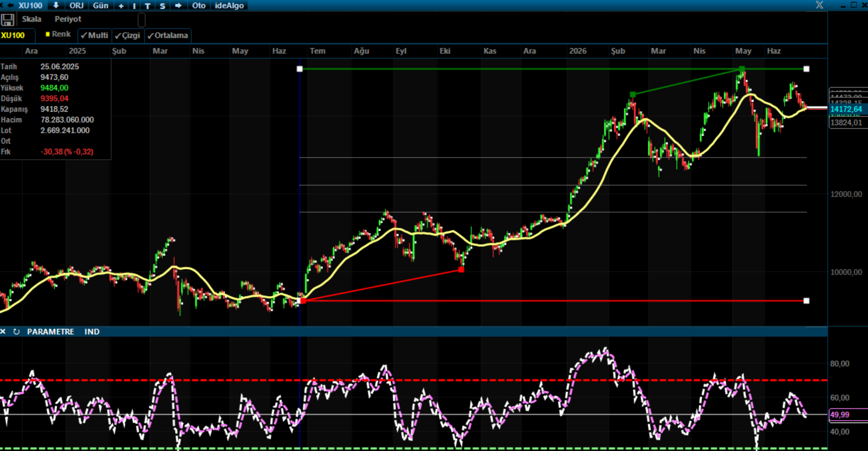Click the current price label 14172,64
Image resolution: width=868 pixels, height=451 pixels.
848,109
